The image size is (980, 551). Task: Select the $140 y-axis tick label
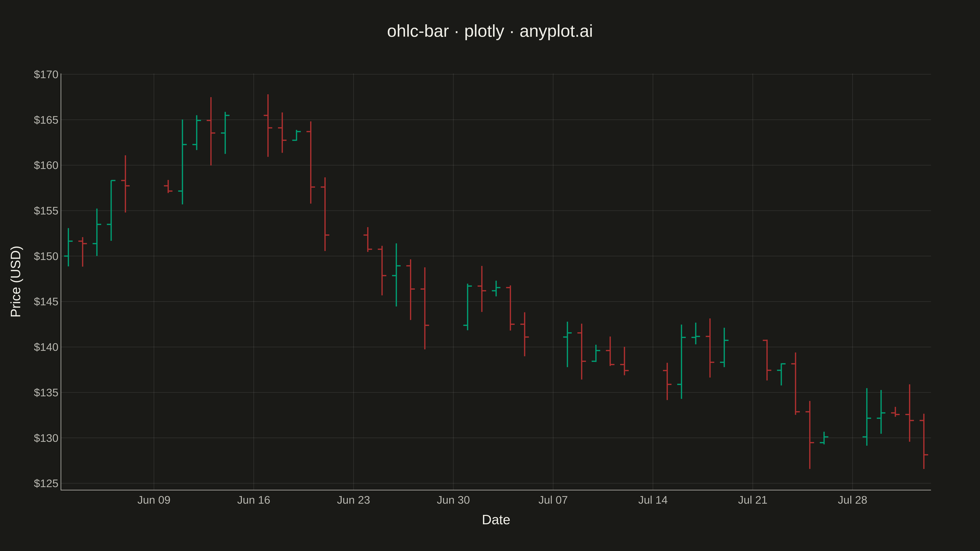coord(46,347)
